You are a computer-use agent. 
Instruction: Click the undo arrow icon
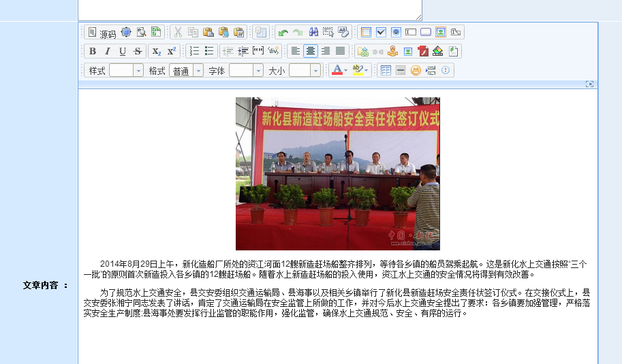pyautogui.click(x=283, y=32)
